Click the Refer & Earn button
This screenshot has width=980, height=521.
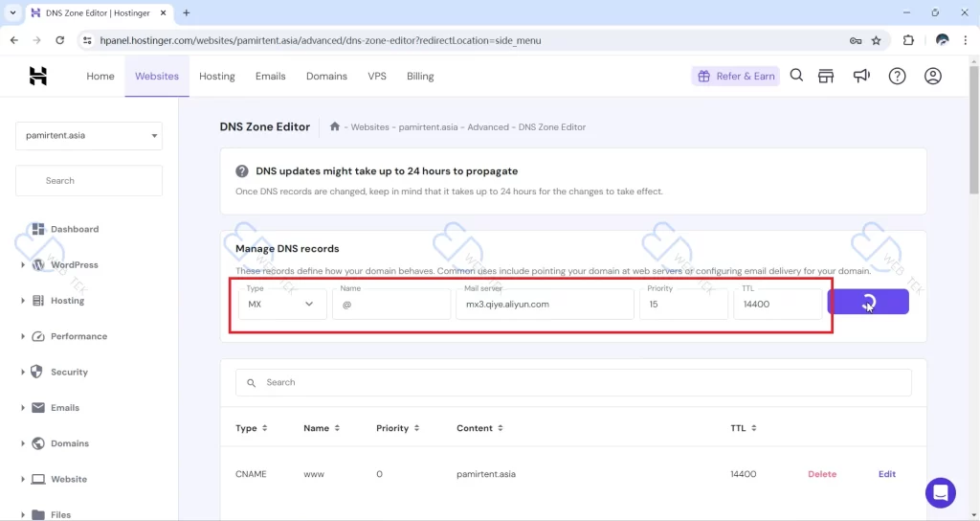[x=736, y=77]
